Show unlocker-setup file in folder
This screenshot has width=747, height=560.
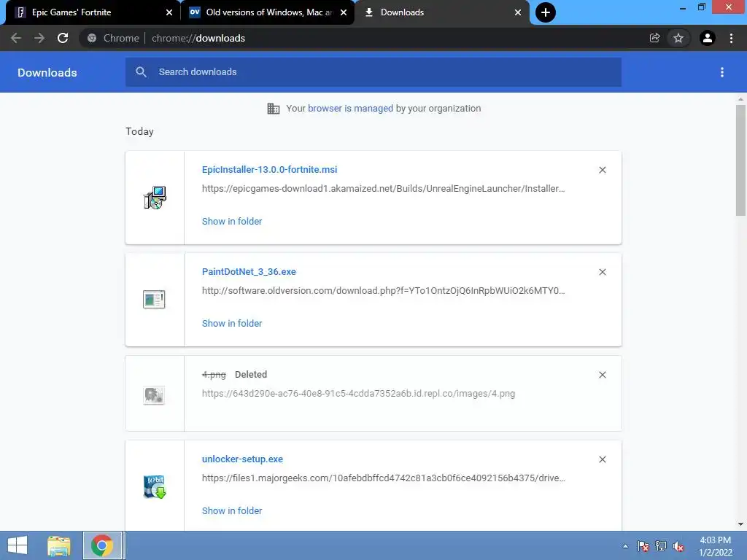pyautogui.click(x=232, y=511)
